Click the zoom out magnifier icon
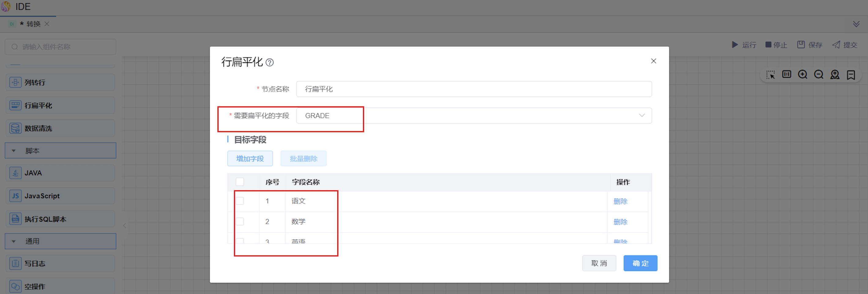Image resolution: width=868 pixels, height=294 pixels. [818, 75]
